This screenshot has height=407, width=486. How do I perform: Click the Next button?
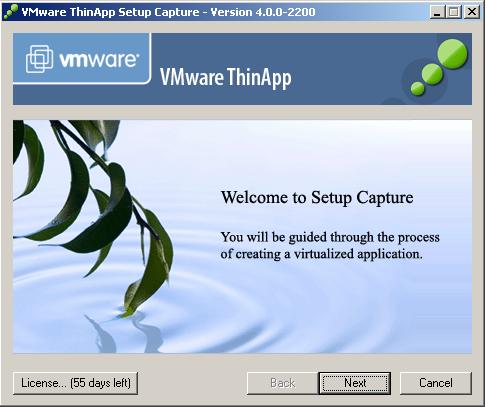point(355,383)
